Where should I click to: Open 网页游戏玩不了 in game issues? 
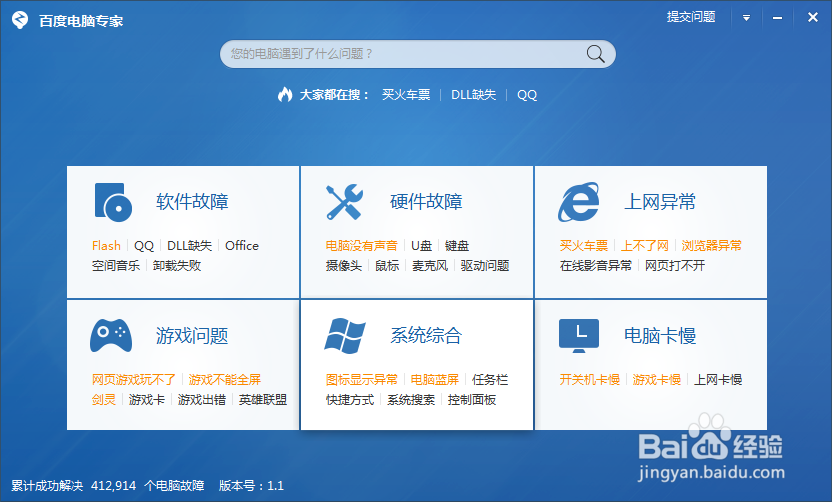[134, 379]
